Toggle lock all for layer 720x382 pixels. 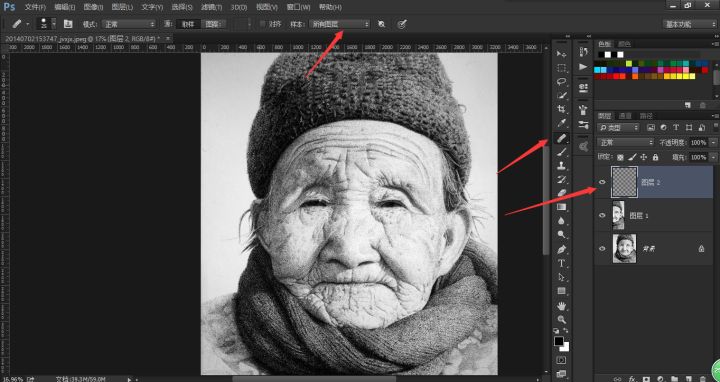655,157
